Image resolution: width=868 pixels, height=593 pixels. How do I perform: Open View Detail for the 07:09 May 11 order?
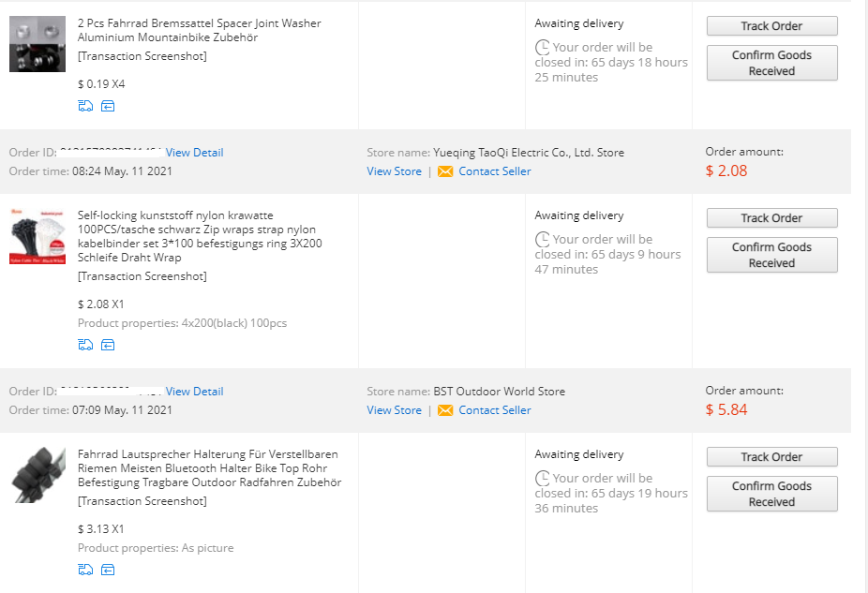click(194, 392)
